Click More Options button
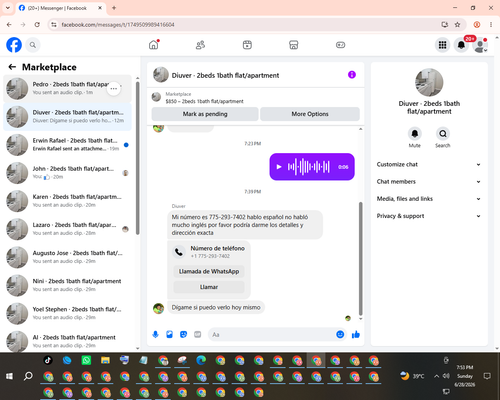This screenshot has height=400, width=500. [310, 114]
